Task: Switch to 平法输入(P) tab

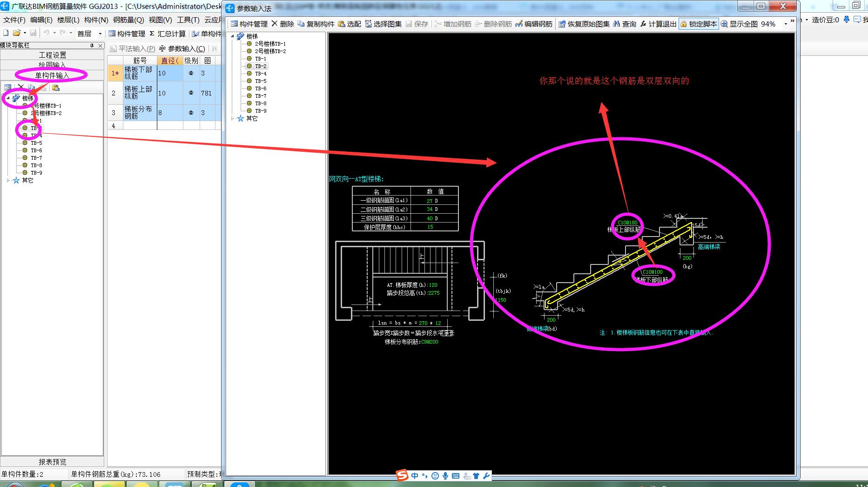Action: point(132,48)
